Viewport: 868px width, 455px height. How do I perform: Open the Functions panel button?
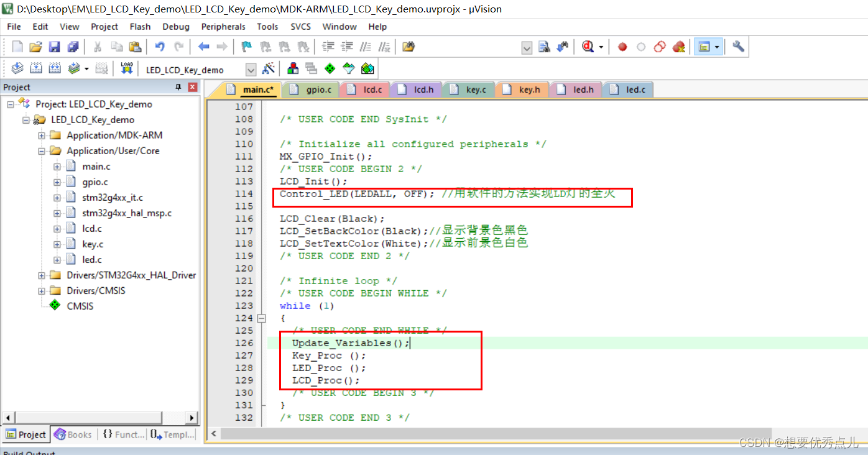tap(122, 434)
